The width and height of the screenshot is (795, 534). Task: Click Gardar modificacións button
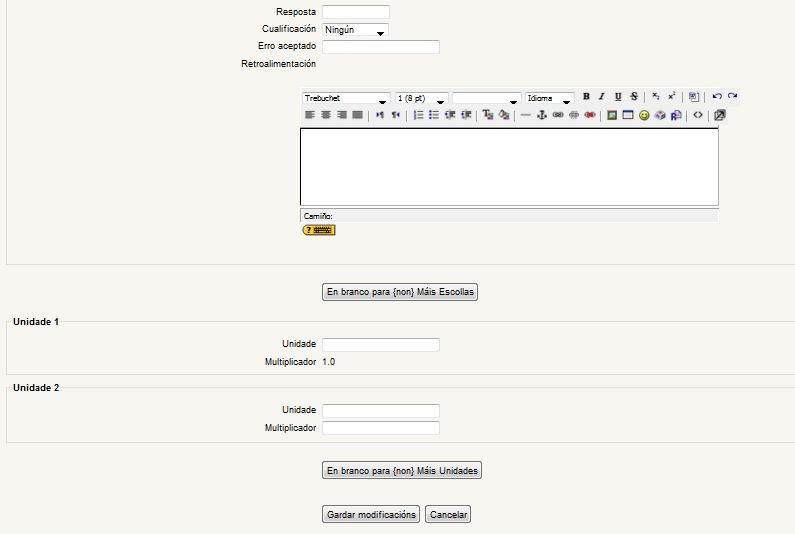click(x=371, y=515)
